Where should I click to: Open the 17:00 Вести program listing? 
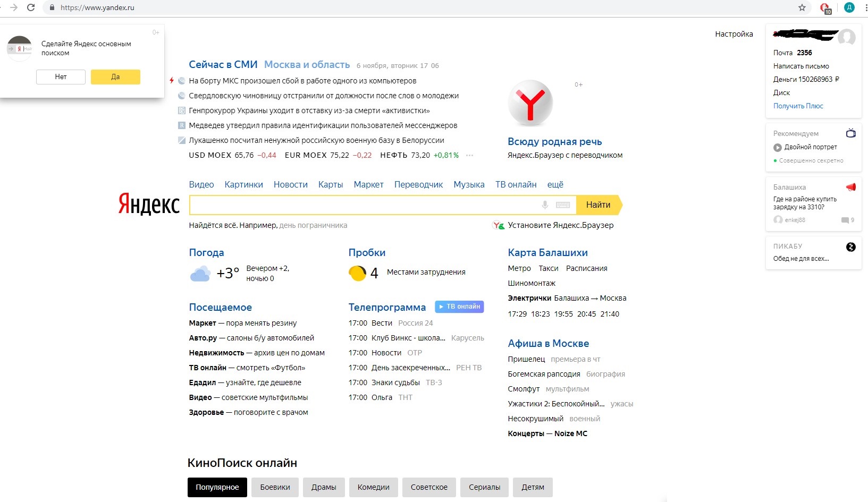pyautogui.click(x=370, y=323)
